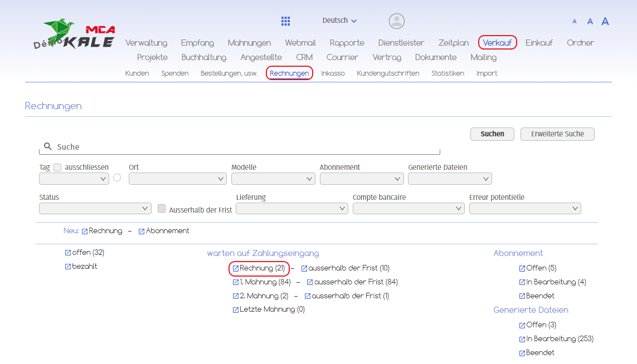Expand the Generierte Dateien filter dropdown

pyautogui.click(x=450, y=179)
